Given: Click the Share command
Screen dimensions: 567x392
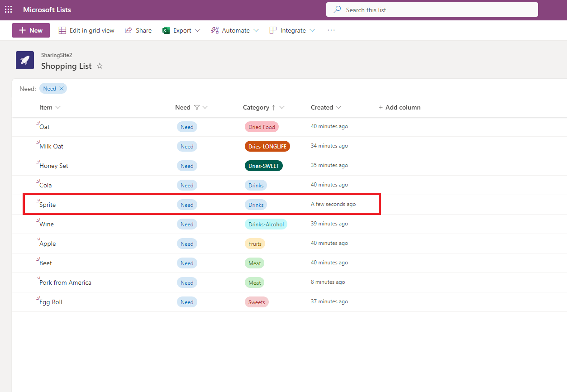Looking at the screenshot, I should (x=138, y=30).
